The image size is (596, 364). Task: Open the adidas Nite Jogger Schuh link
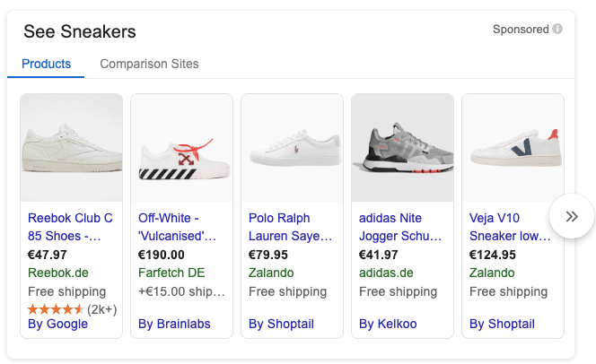(400, 227)
